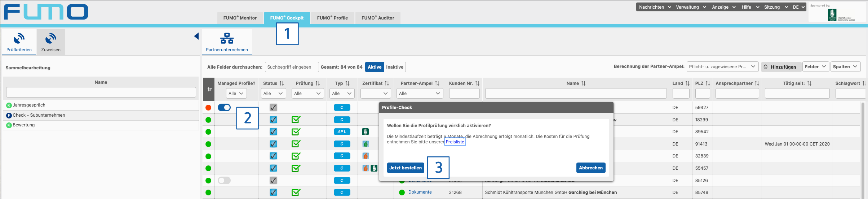Focus the Sammelbearbeitung Name filter field
This screenshot has height=199, width=868.
(101, 92)
